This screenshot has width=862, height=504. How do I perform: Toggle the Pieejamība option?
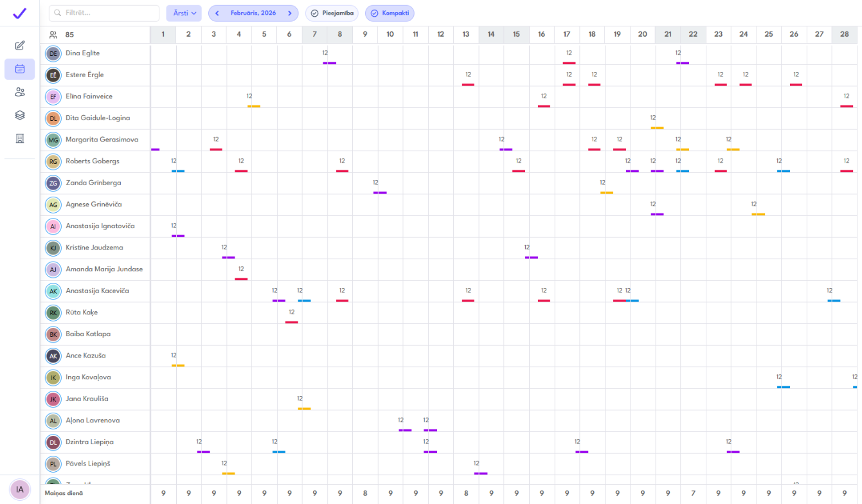click(x=332, y=13)
